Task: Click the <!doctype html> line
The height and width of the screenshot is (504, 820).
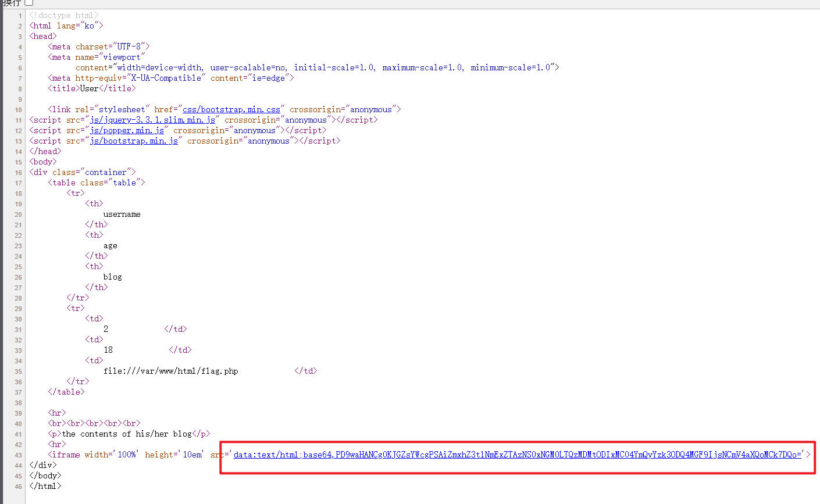Action: click(x=64, y=15)
